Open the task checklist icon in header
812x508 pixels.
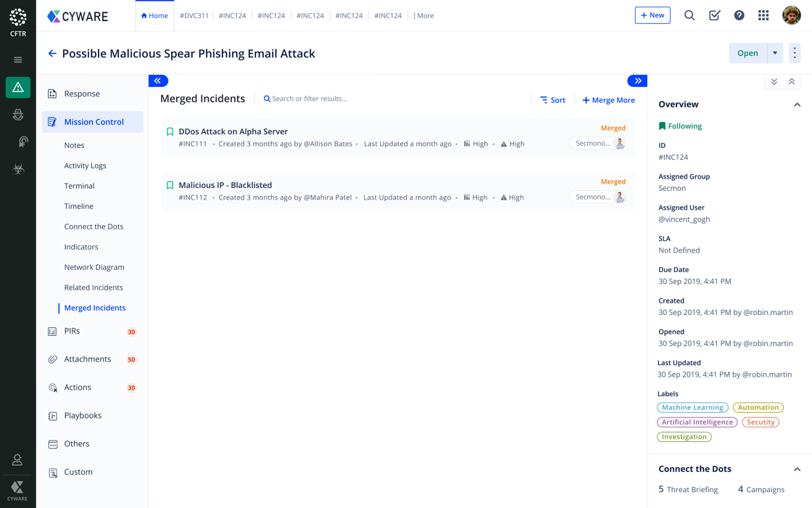(x=714, y=15)
